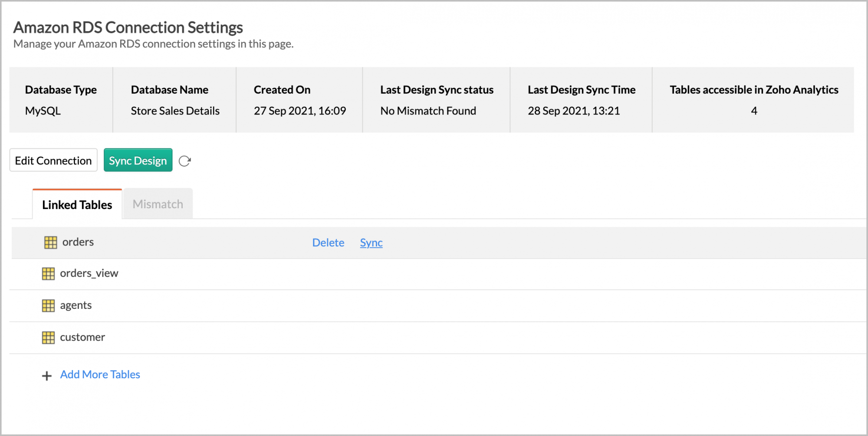Click the table icon next to agents

[48, 306]
